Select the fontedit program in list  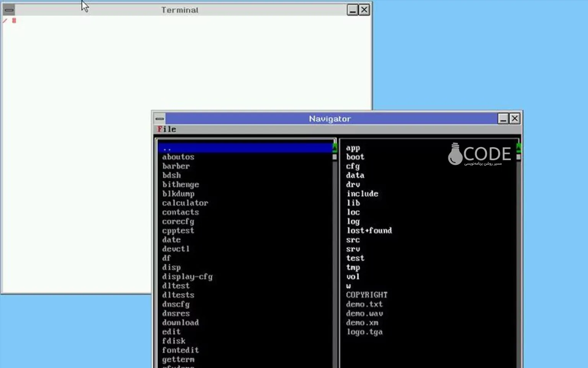(180, 350)
